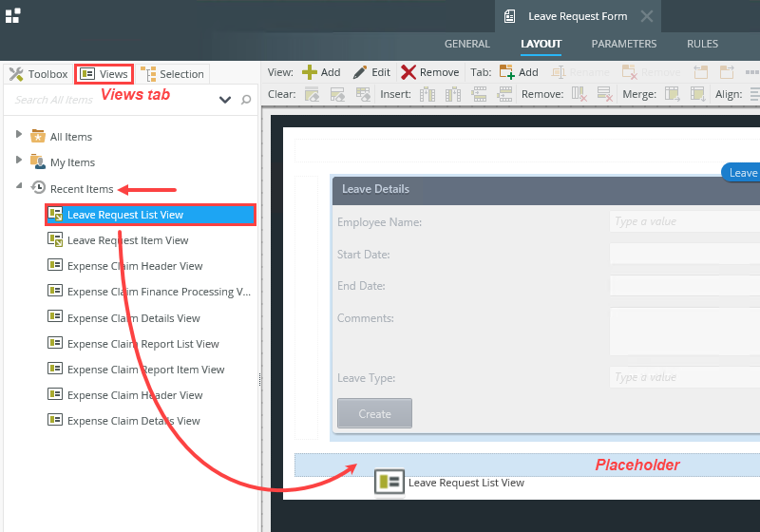Expand the My Items node
760x532 pixels.
[x=18, y=160]
